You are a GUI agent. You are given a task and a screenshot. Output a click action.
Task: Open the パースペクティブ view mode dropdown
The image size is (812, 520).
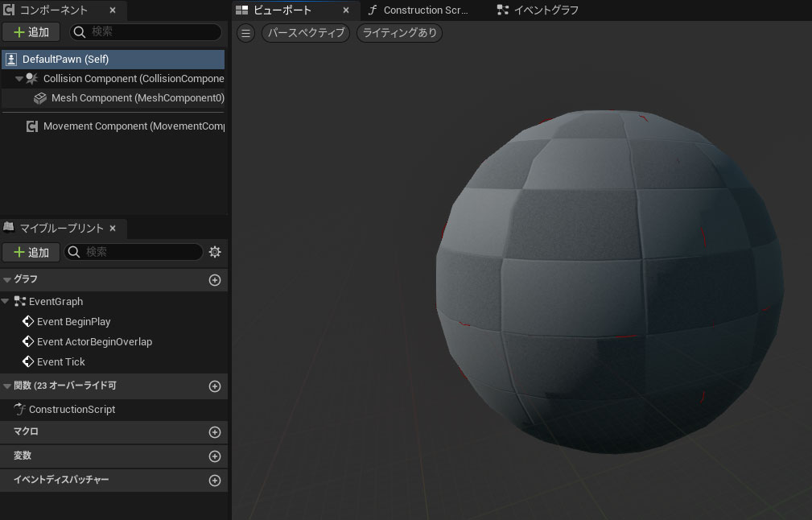tap(306, 33)
